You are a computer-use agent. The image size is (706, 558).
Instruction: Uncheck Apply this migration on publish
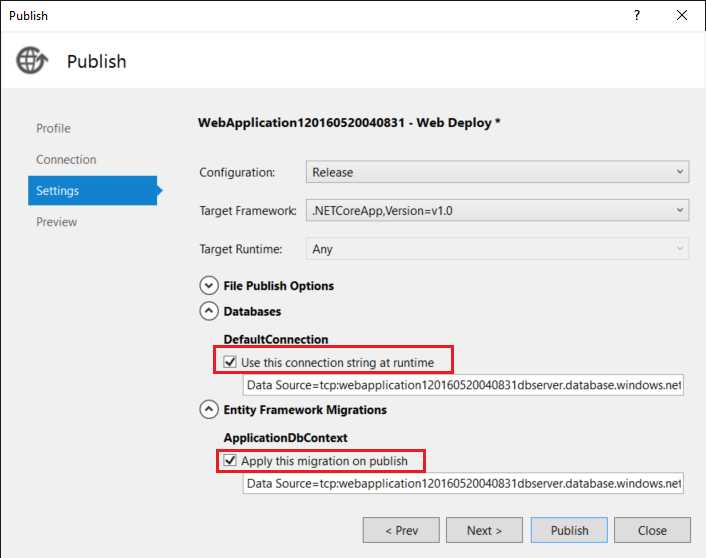coord(230,460)
